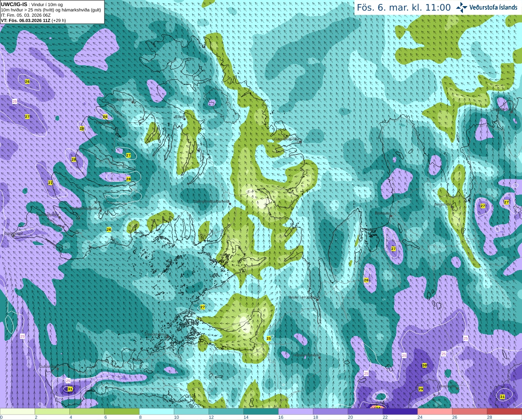
Task: Click the "UWC/IG-IS" model heading
Action: coord(14,4)
